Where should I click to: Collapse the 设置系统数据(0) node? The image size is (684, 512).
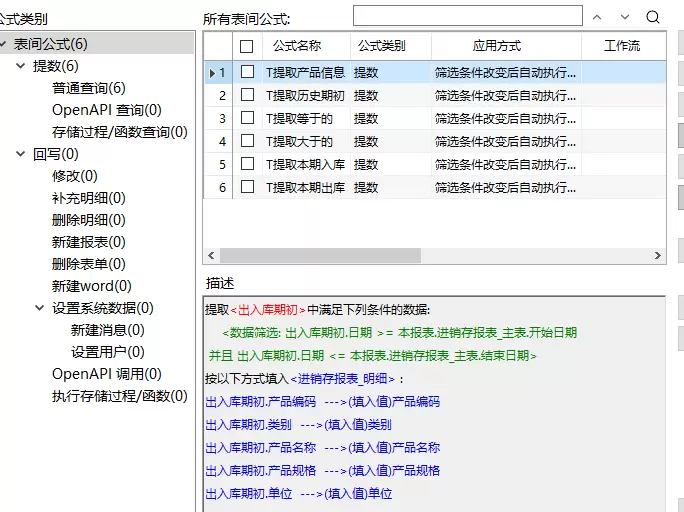click(x=40, y=308)
